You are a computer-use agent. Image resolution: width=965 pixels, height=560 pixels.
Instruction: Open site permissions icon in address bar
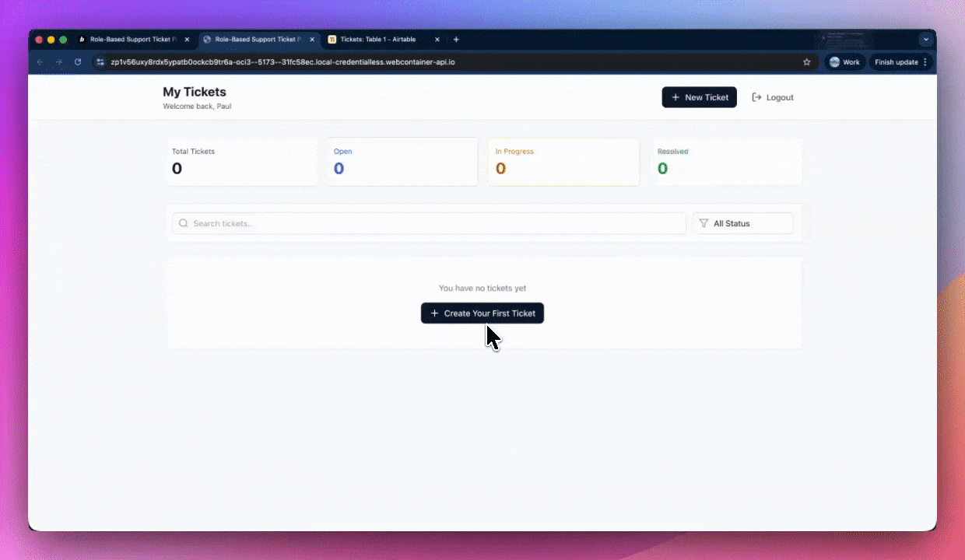tap(100, 62)
